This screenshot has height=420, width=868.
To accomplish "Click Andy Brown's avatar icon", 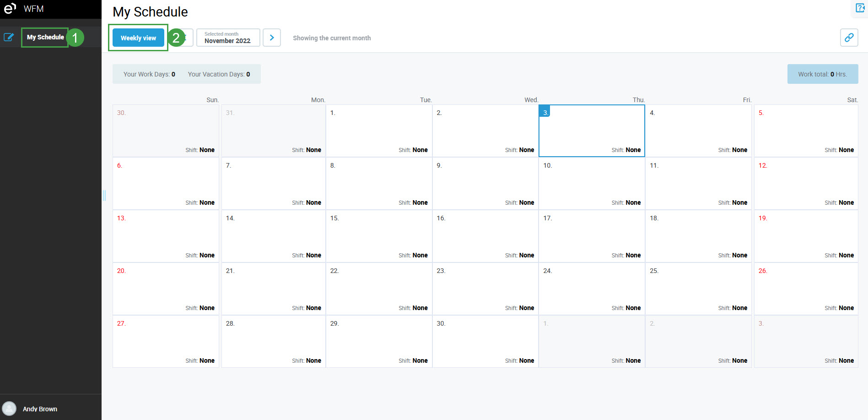I will (9, 408).
